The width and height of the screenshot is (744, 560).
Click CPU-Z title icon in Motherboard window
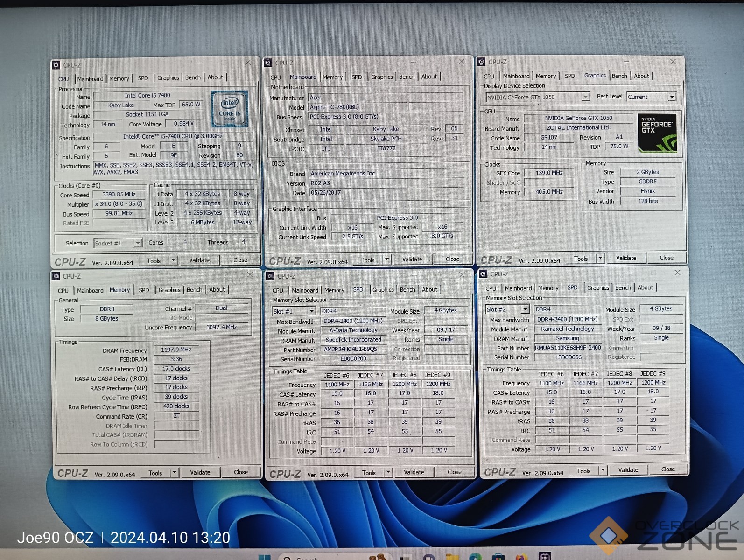coord(268,63)
